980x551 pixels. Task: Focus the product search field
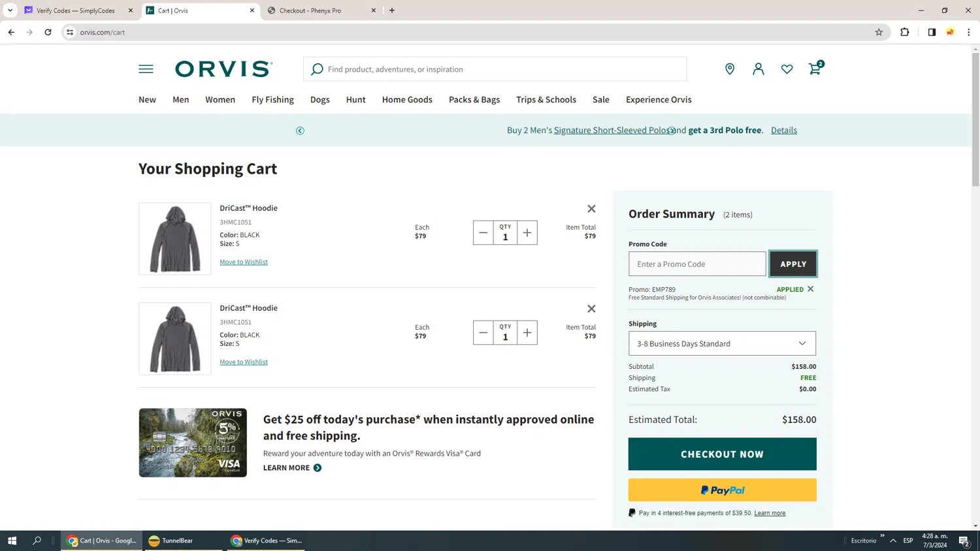pos(495,69)
